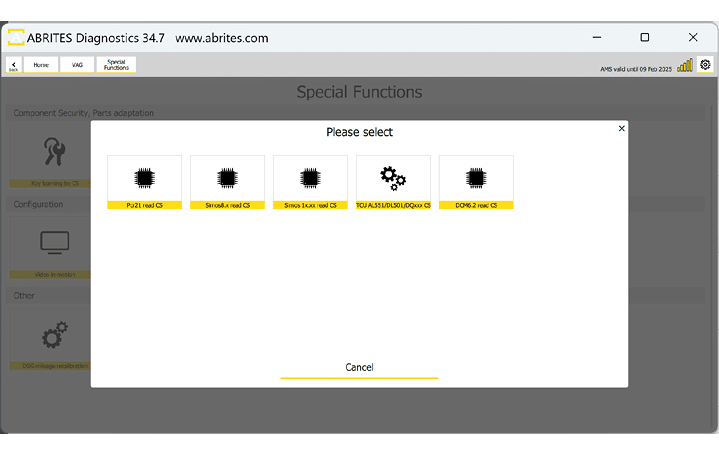This screenshot has width=719, height=455.
Task: Open settings gear in top bar
Action: click(x=705, y=65)
